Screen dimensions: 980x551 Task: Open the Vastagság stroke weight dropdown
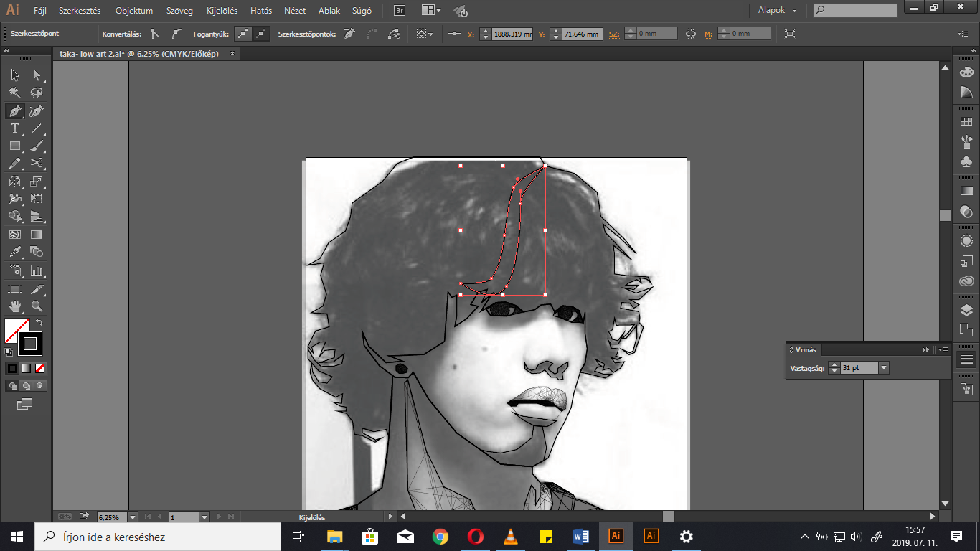[x=884, y=367]
